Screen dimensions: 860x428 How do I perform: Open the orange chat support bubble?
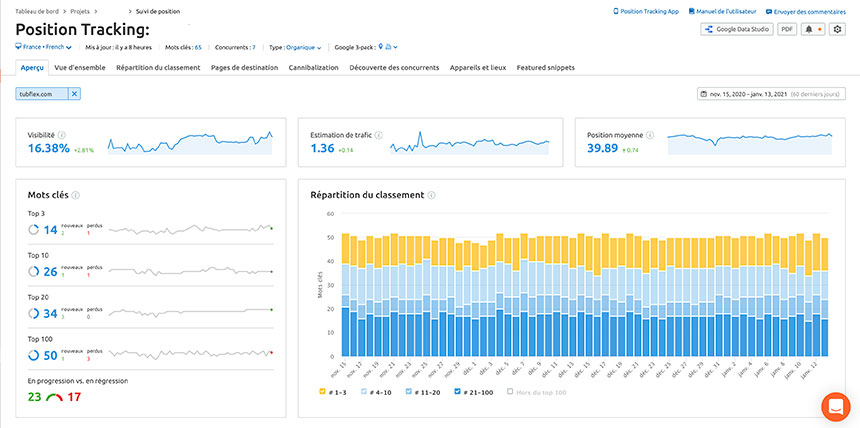click(834, 406)
